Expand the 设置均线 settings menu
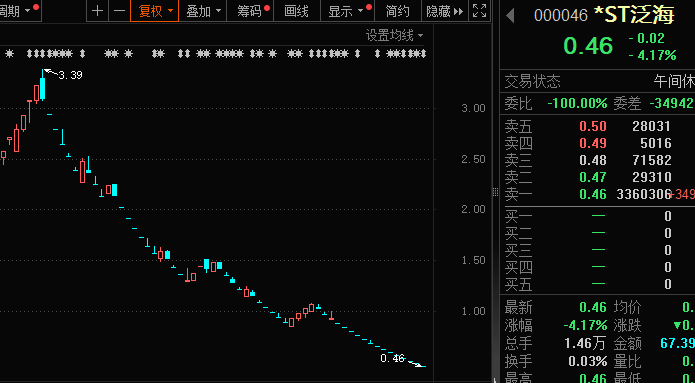The height and width of the screenshot is (383, 695). coord(394,35)
